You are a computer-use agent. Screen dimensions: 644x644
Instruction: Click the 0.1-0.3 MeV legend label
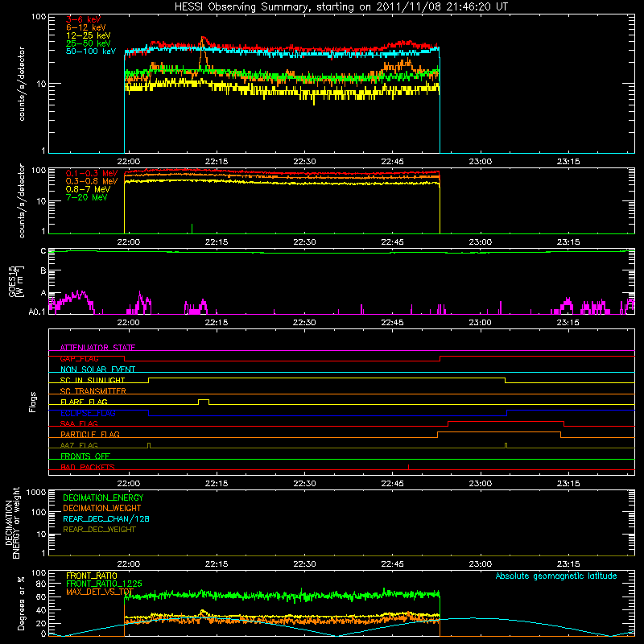coord(92,173)
